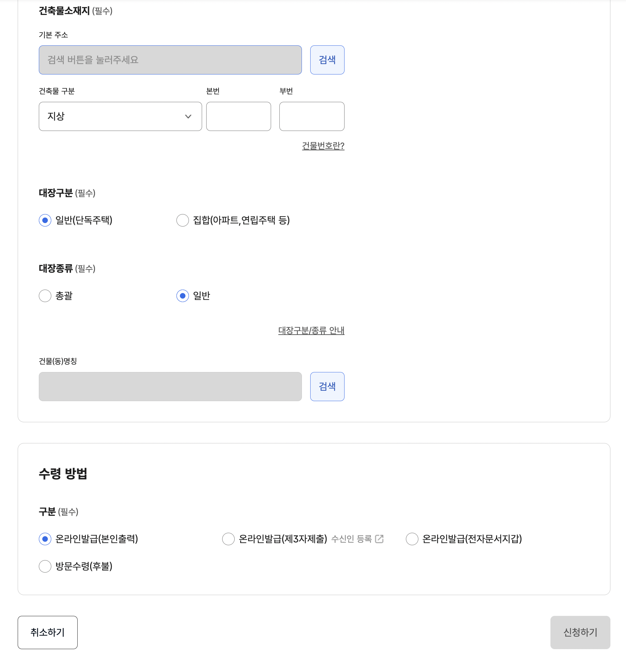Click the 건축물 구분 label
626x672 pixels.
[57, 91]
